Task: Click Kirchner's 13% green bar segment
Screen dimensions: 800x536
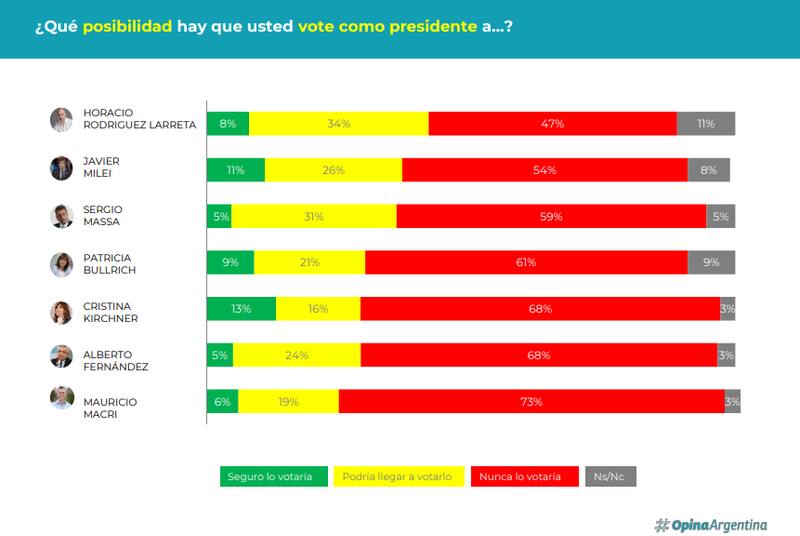Action: (x=241, y=309)
